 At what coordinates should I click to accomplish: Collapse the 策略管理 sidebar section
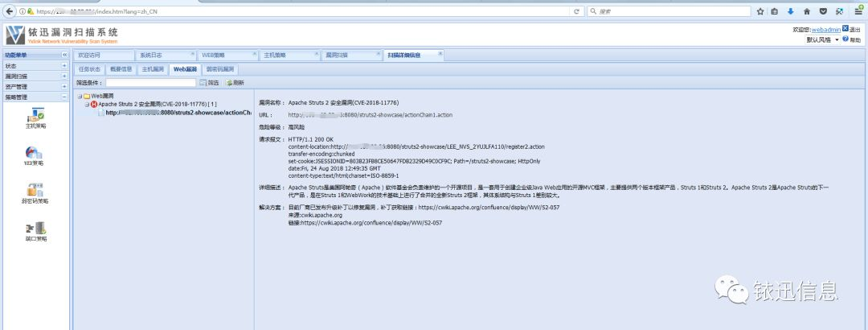tap(64, 97)
